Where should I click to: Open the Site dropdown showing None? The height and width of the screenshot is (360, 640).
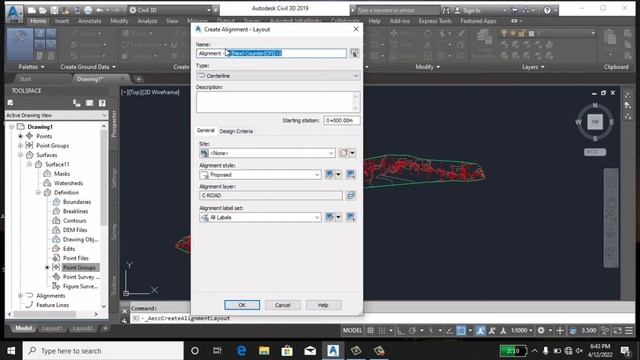pyautogui.click(x=267, y=153)
